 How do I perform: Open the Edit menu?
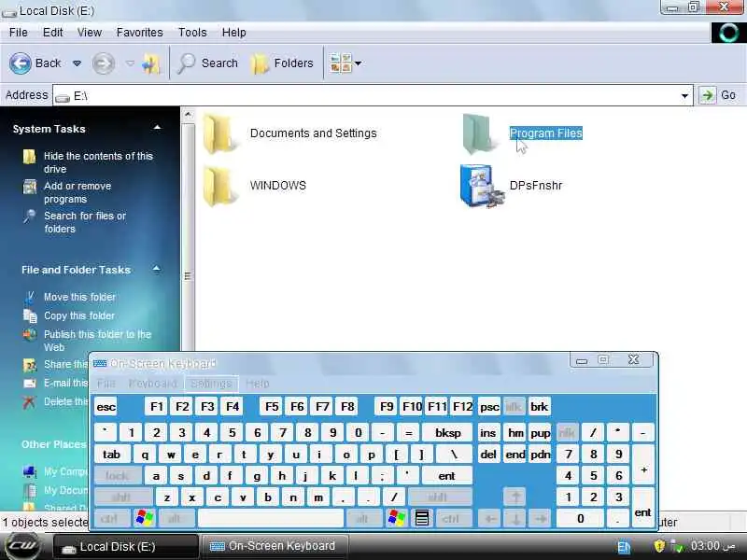[x=52, y=33]
